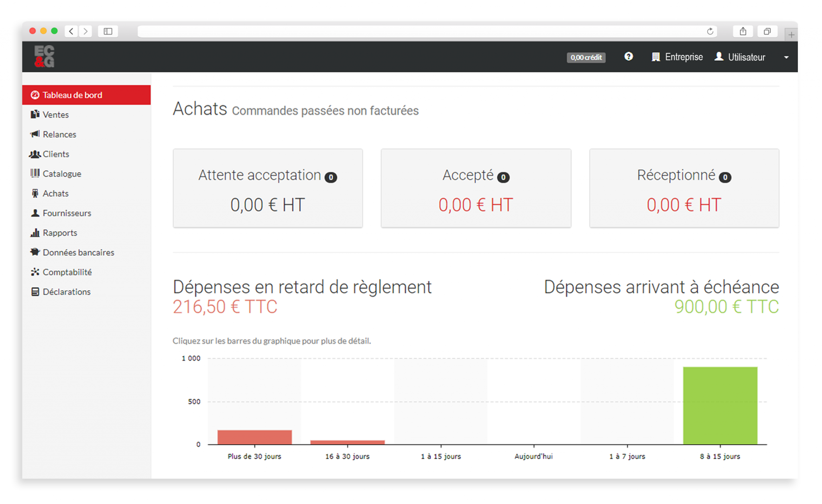Click the 900,00 € TTC amount
Viewport: 822px width, 504px height.
coord(727,307)
